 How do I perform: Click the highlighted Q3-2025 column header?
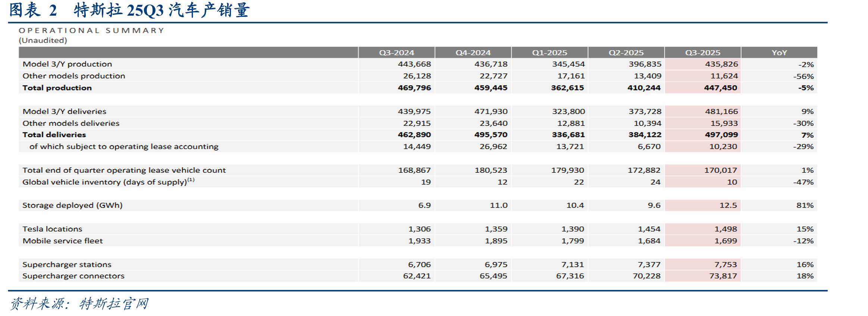click(x=703, y=53)
